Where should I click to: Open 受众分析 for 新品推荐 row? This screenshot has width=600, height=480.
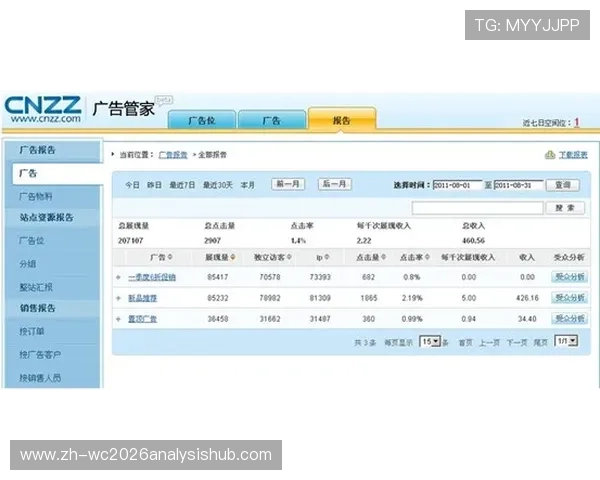[569, 297]
